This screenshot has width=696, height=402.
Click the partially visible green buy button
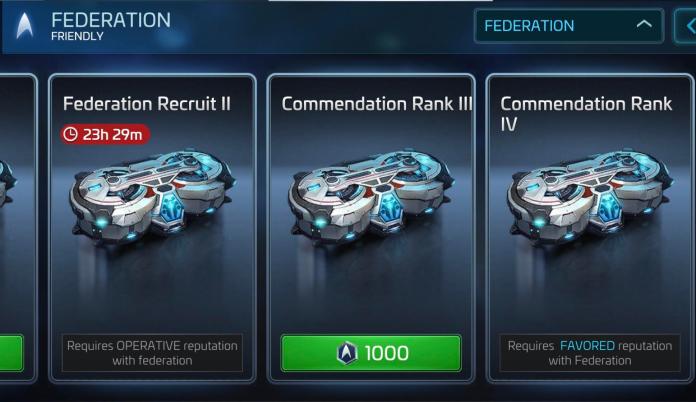click(x=11, y=353)
